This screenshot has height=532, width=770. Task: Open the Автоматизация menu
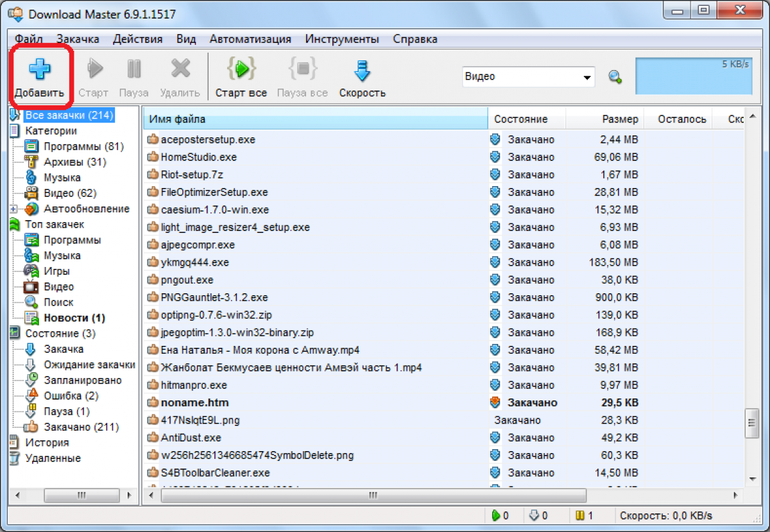click(250, 39)
